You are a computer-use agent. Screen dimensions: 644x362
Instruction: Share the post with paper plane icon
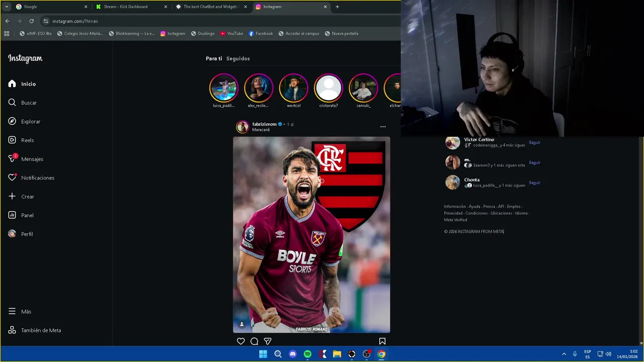[268, 341]
